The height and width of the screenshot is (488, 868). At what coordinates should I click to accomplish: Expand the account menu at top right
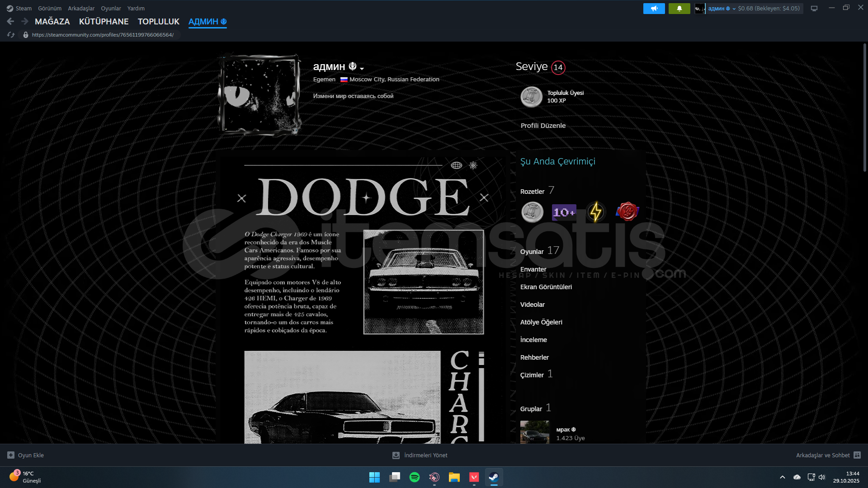click(734, 9)
